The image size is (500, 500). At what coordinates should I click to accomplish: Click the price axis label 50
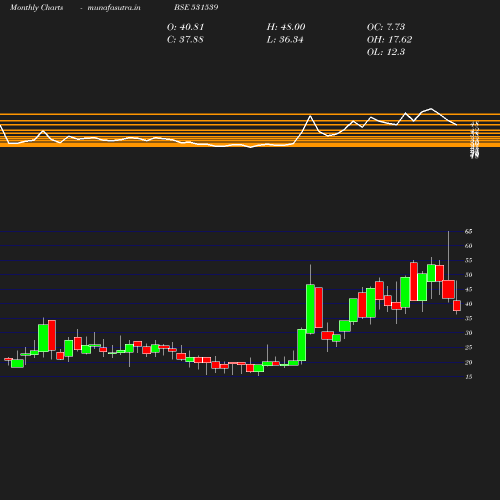pos(468,275)
